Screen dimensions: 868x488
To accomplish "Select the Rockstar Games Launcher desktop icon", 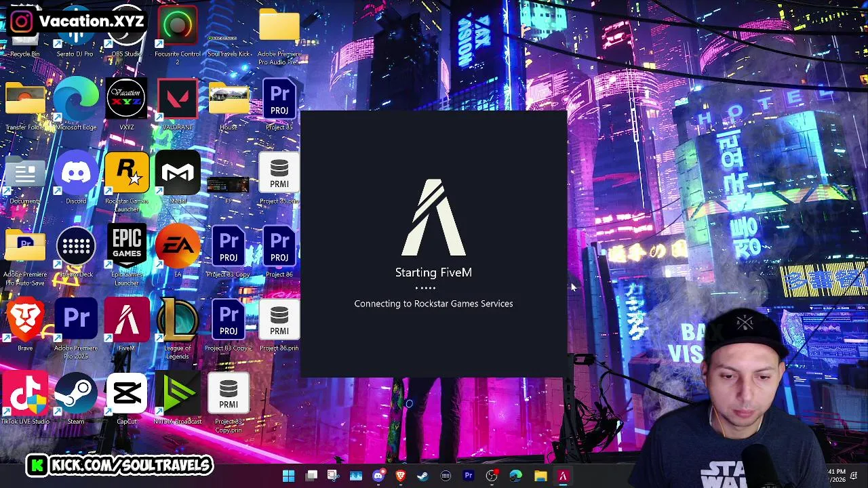I will coord(127,182).
